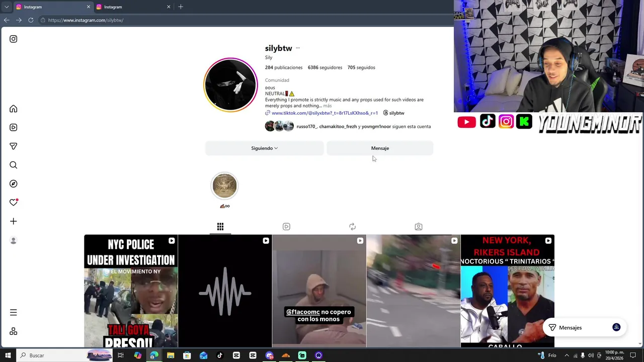
Task: Click page scrollbar down arrow
Action: pos(640,344)
